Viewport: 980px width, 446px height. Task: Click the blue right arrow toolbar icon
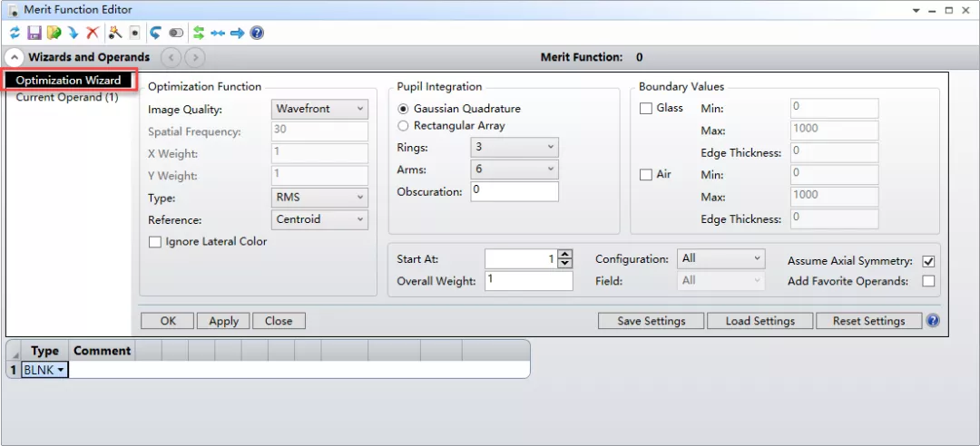(237, 33)
